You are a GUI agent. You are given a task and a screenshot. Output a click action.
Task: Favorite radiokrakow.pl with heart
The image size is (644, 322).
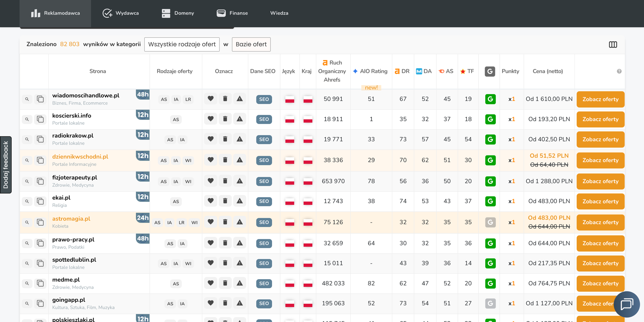click(211, 139)
